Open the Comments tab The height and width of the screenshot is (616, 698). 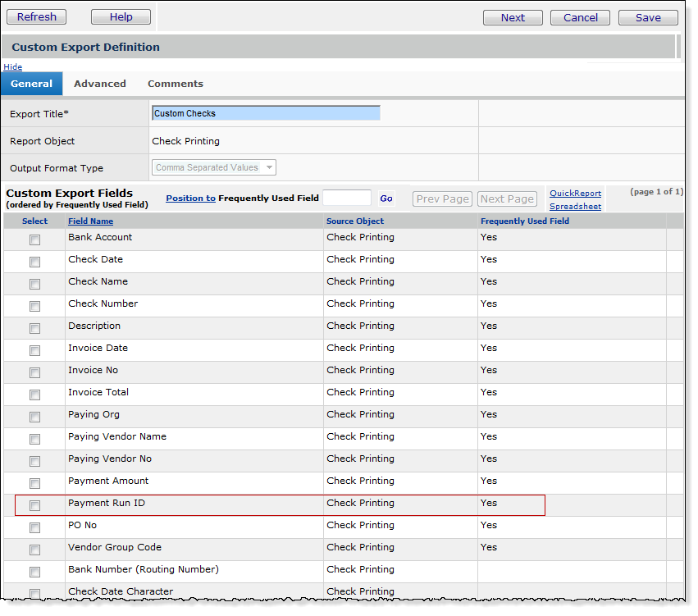pyautogui.click(x=175, y=84)
